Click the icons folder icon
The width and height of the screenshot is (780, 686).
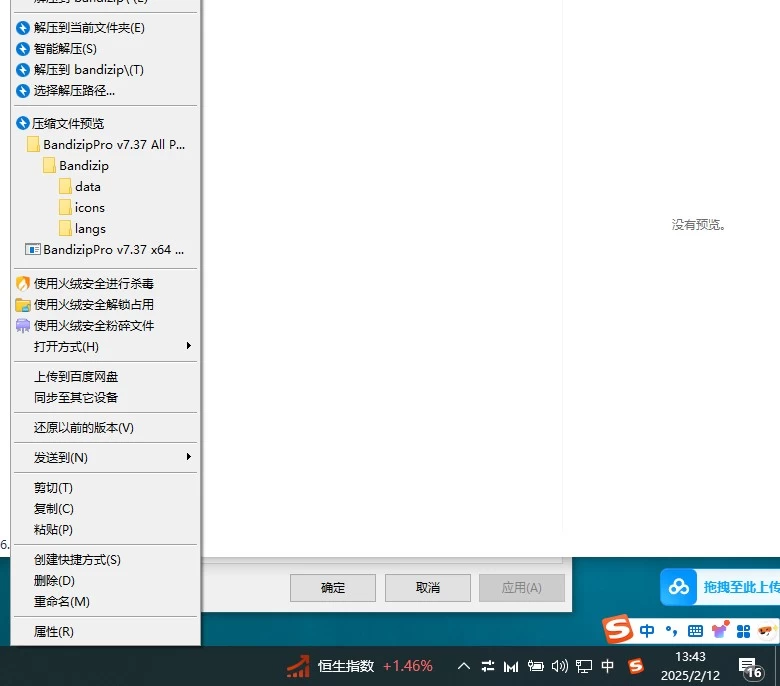pos(65,207)
